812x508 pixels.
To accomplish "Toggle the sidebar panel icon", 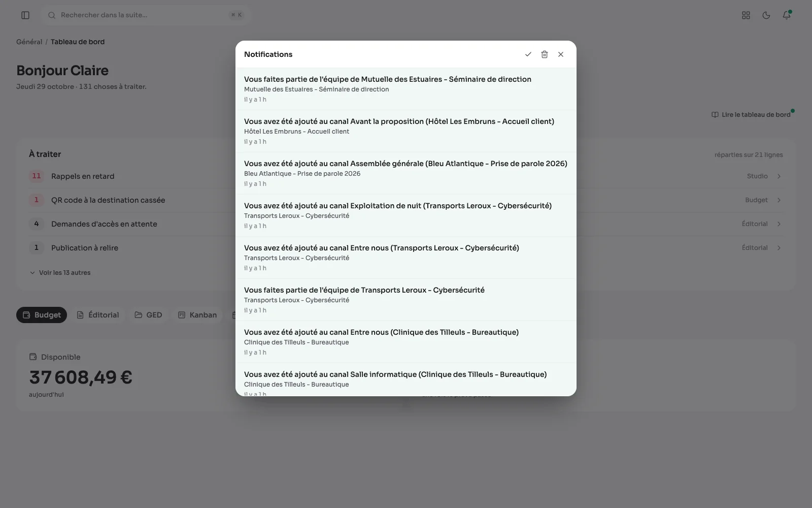I will 25,15.
